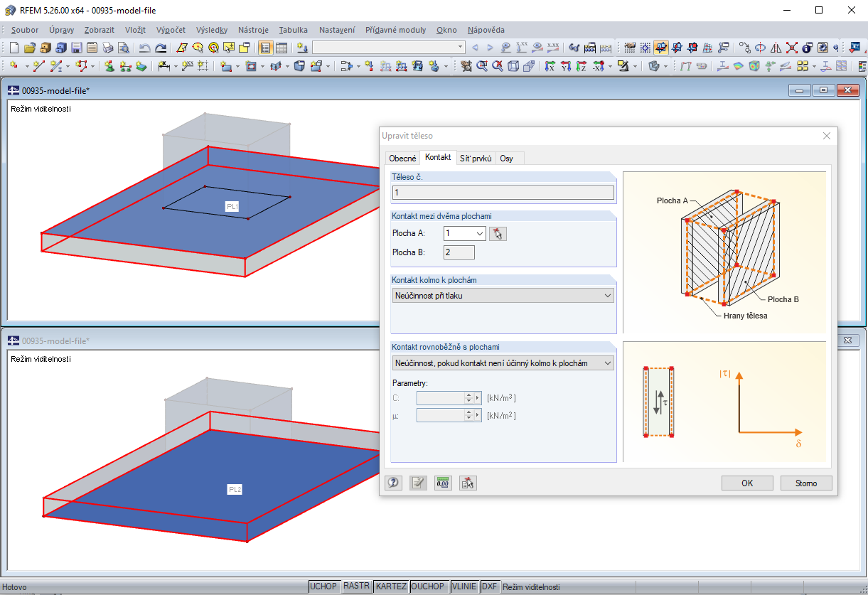Image resolution: width=868 pixels, height=595 pixels.
Task: Click the Těleso č. field
Action: [503, 193]
